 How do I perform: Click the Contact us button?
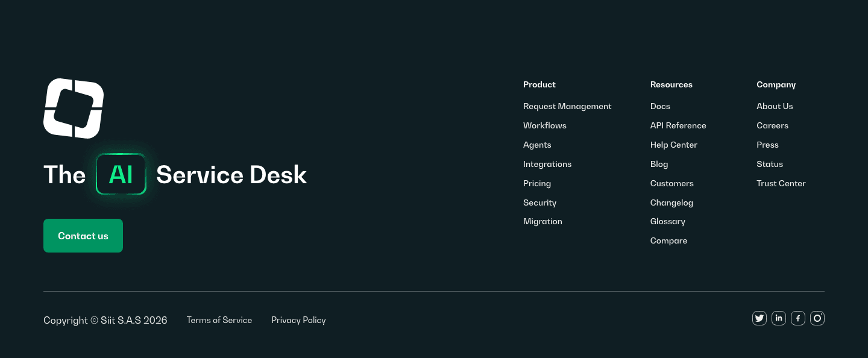click(x=83, y=236)
